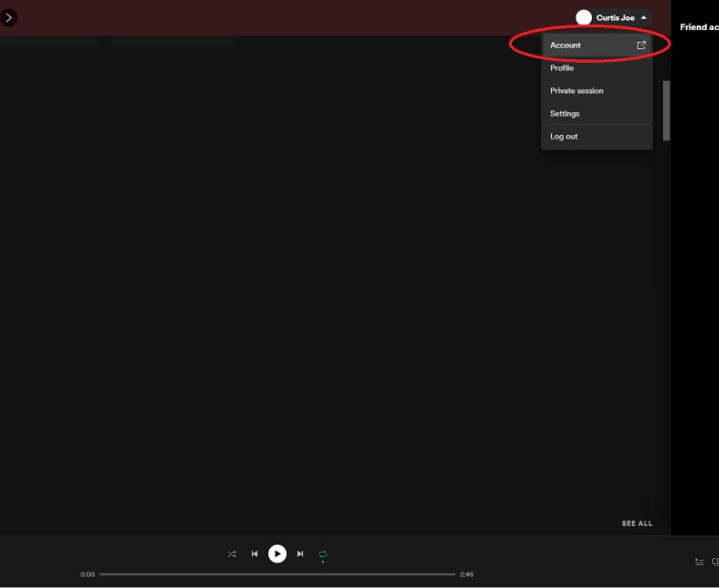Seek on the song progress bar

coord(277,574)
